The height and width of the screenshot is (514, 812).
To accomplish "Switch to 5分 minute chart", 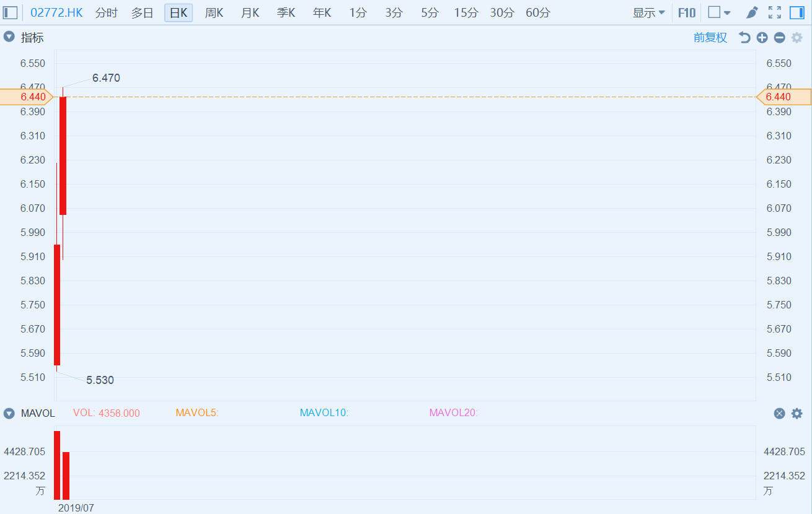I will coord(430,12).
